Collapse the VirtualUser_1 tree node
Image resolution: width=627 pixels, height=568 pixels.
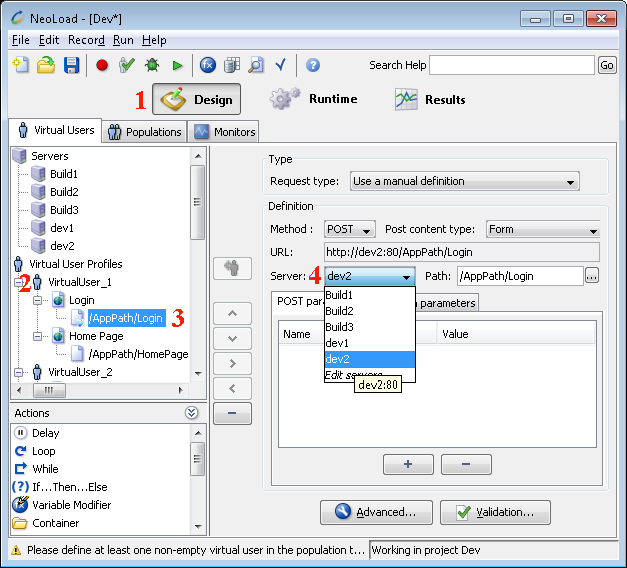[19, 282]
